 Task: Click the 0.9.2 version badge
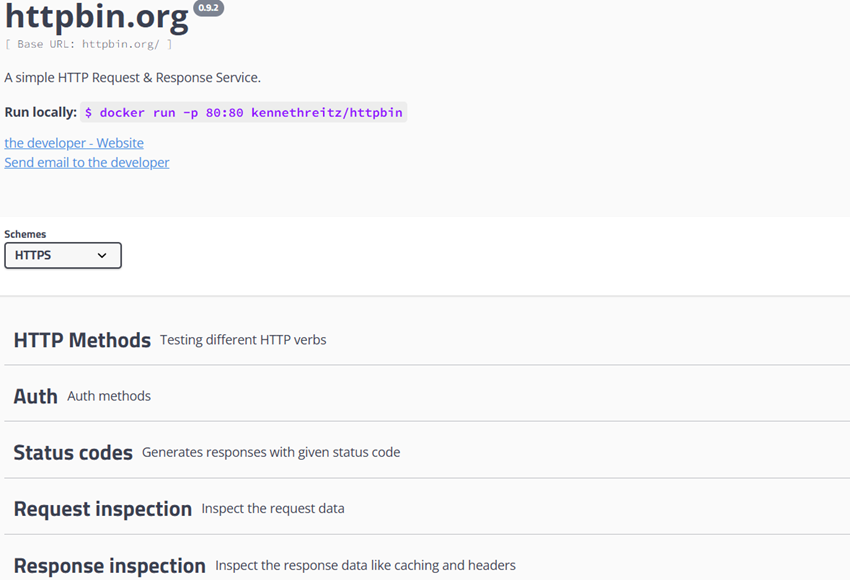pos(209,8)
